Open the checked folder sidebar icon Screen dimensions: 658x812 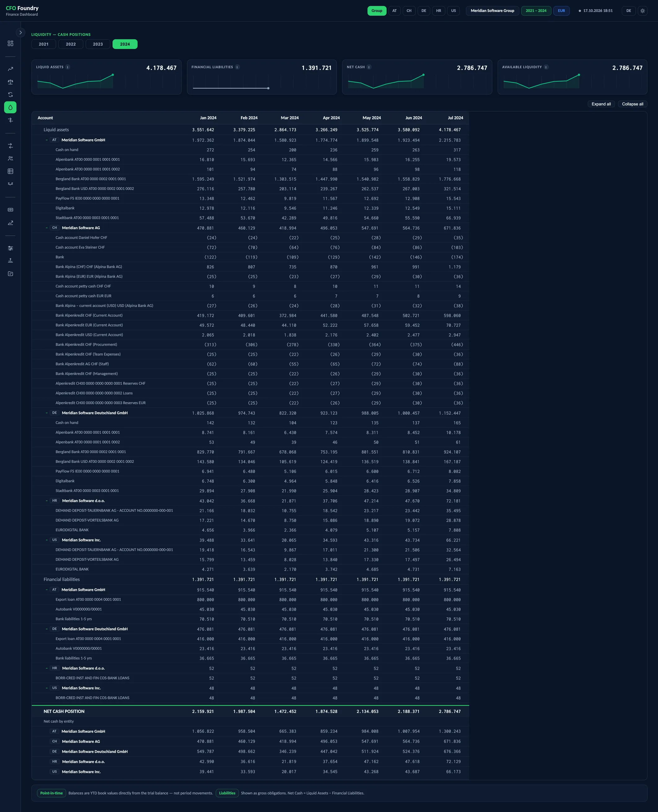point(10,274)
